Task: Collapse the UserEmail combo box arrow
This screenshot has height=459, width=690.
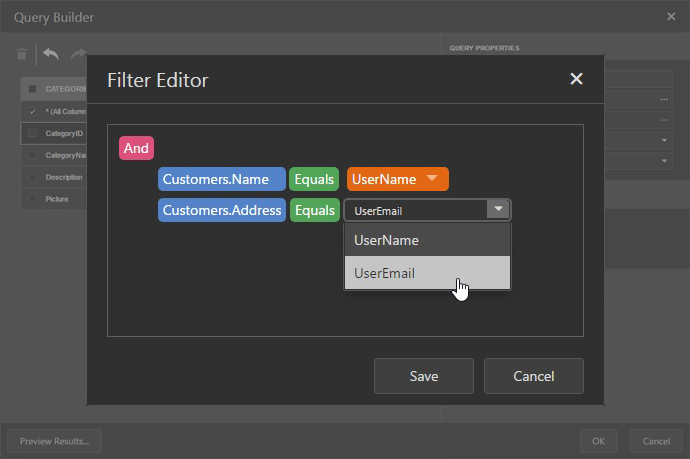Action: click(498, 209)
